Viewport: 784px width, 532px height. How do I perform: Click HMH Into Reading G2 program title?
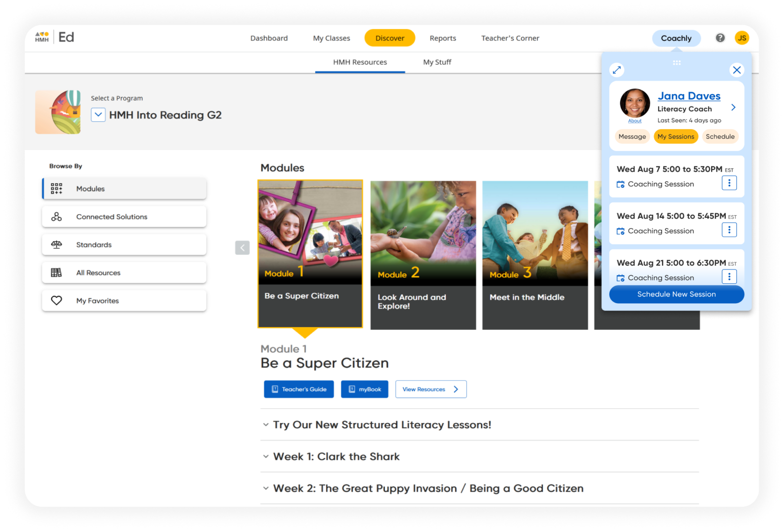[x=165, y=115]
